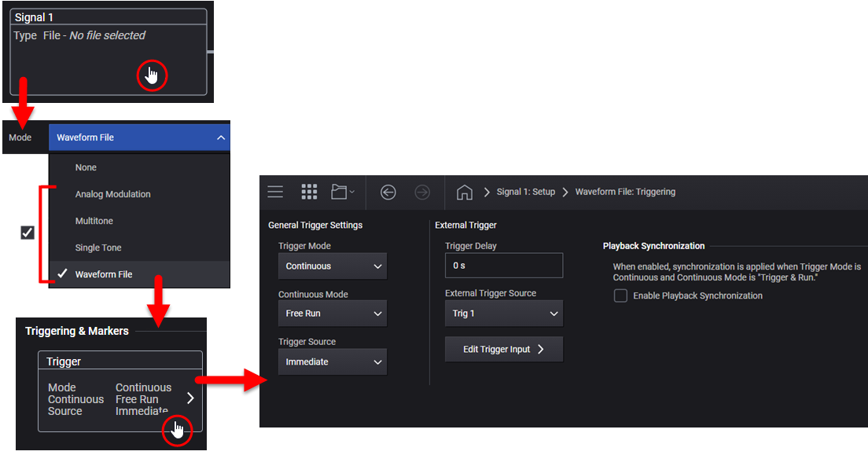Screen dimensions: 868x455
Task: Go to Home via house icon
Action: click(465, 192)
